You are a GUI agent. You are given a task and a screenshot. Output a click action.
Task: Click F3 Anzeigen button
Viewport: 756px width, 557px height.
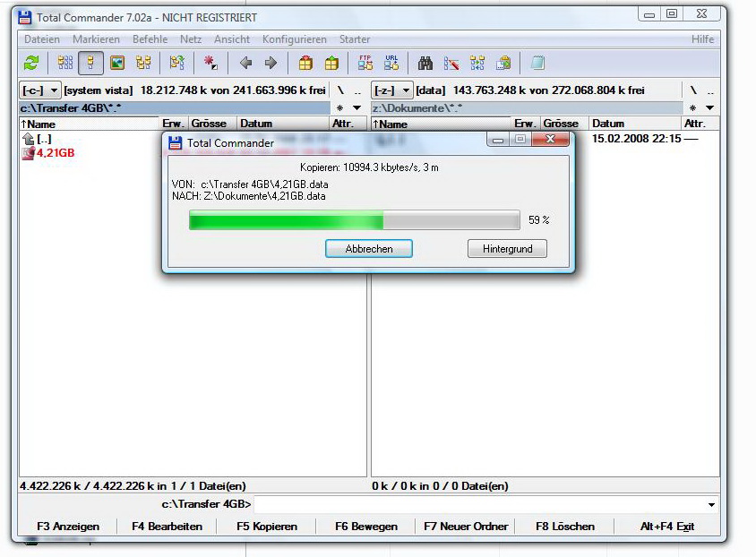click(x=68, y=527)
